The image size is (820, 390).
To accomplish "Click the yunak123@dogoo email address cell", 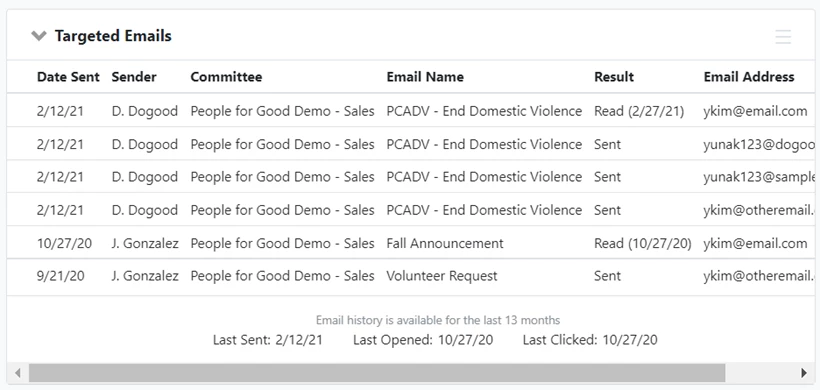I will [759, 144].
